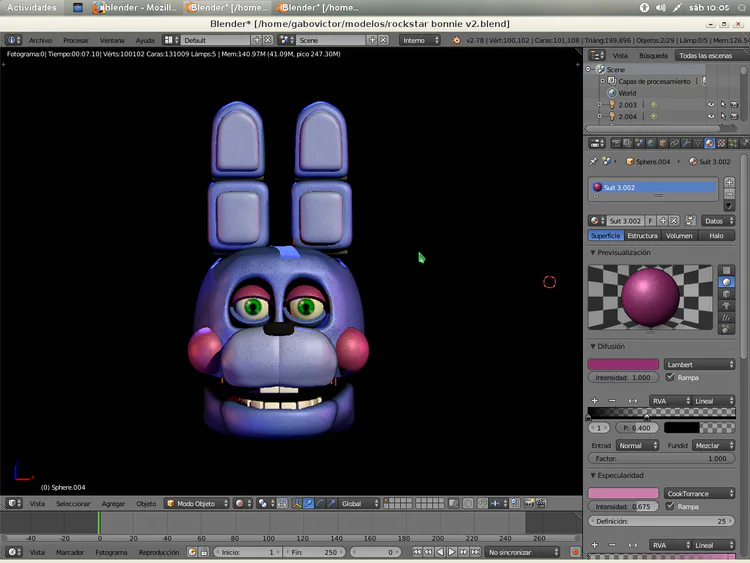Hide object 2.003 with eye icon
The height and width of the screenshot is (563, 750).
tap(711, 104)
